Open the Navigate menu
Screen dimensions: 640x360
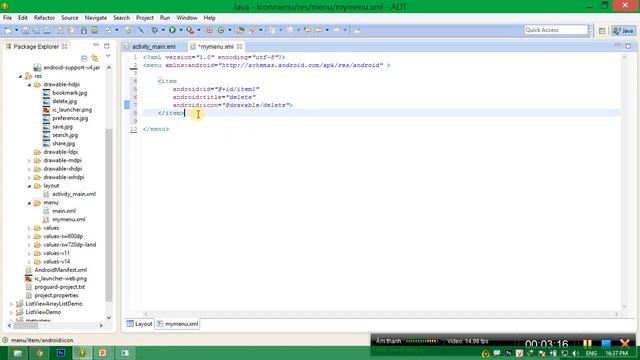pos(96,18)
